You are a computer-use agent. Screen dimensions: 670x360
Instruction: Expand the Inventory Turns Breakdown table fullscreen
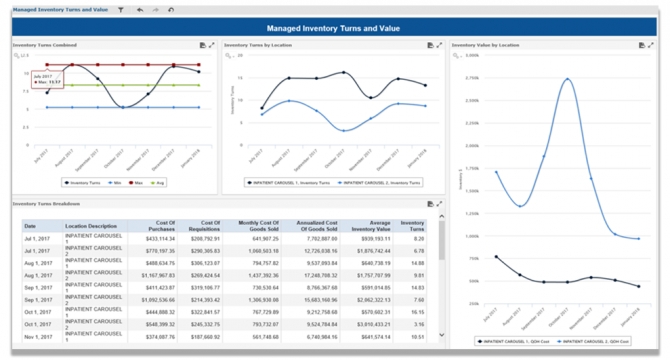coord(439,204)
